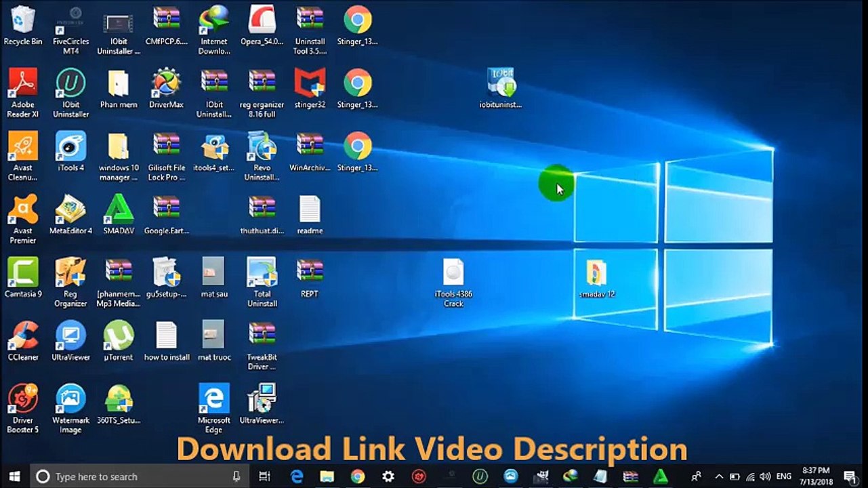Select the Google.Eart archive file
868x488 pixels.
pyautogui.click(x=166, y=215)
